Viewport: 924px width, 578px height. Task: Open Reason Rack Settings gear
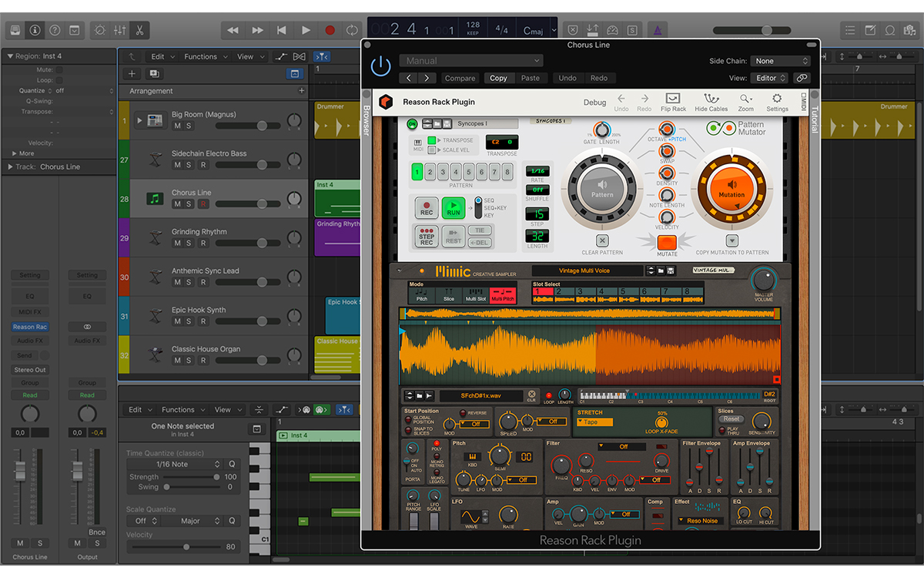(x=777, y=102)
